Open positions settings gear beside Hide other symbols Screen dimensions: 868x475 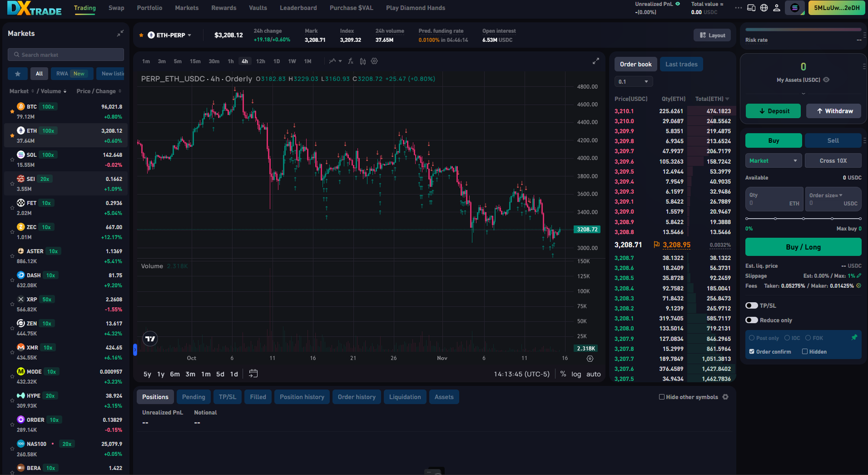pos(725,397)
